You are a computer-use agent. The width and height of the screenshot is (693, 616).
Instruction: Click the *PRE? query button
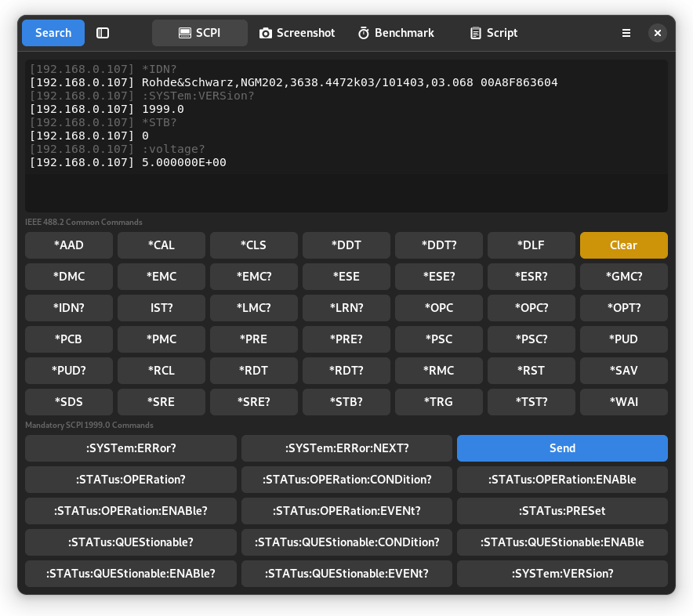click(x=346, y=339)
